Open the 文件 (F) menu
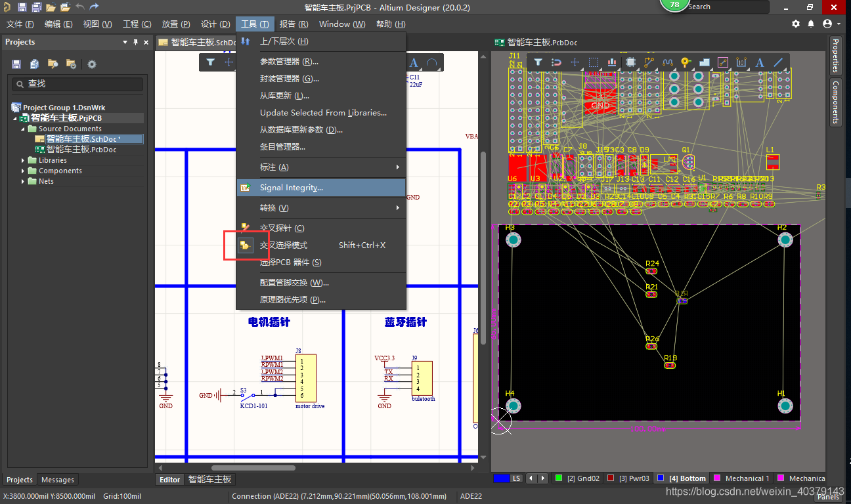 coord(20,24)
